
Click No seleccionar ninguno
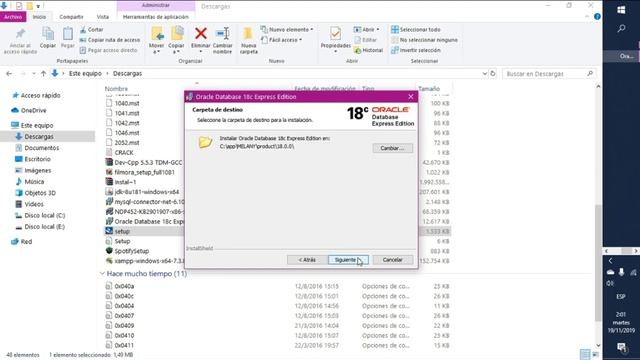click(x=424, y=40)
